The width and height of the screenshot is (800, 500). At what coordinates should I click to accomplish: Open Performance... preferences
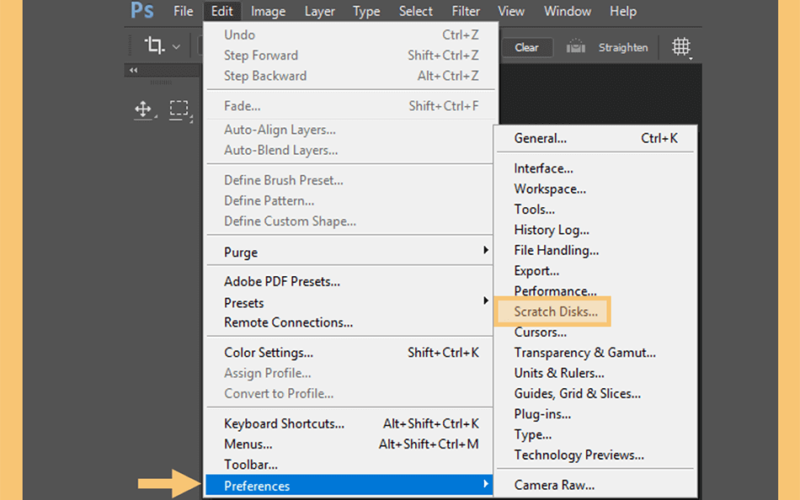pyautogui.click(x=595, y=291)
